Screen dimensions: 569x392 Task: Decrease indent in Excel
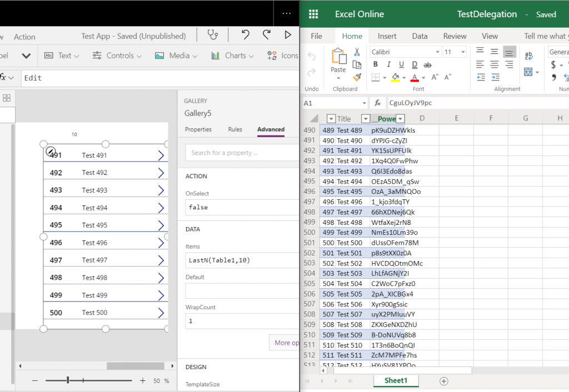click(x=481, y=77)
